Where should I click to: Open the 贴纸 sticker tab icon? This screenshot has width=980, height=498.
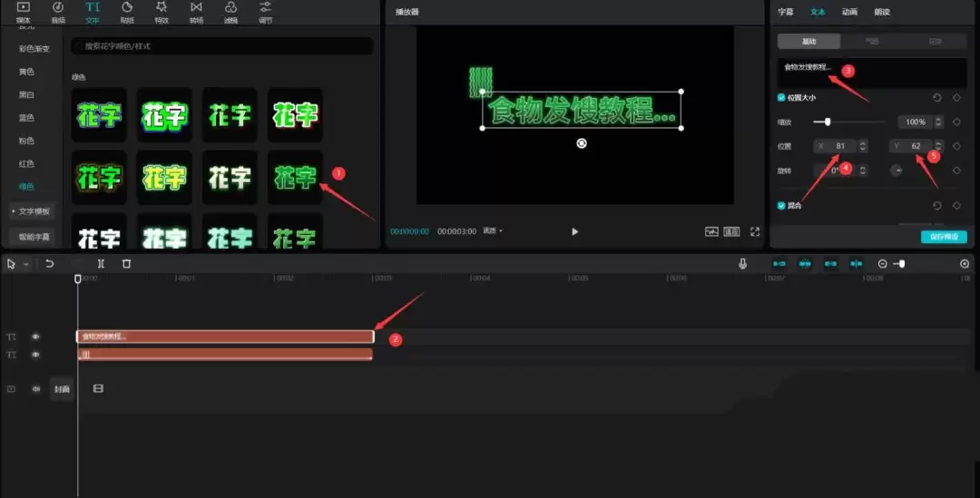127,12
